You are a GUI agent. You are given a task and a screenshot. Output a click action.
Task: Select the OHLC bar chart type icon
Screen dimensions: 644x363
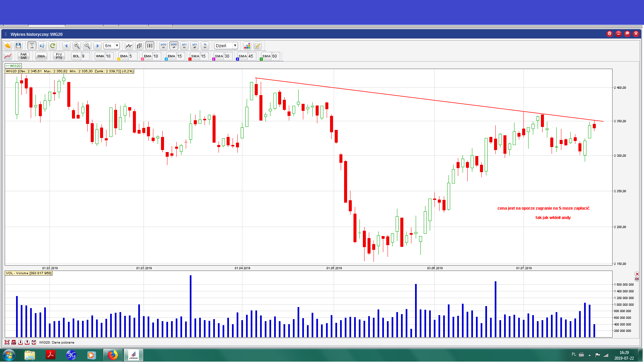(x=139, y=46)
